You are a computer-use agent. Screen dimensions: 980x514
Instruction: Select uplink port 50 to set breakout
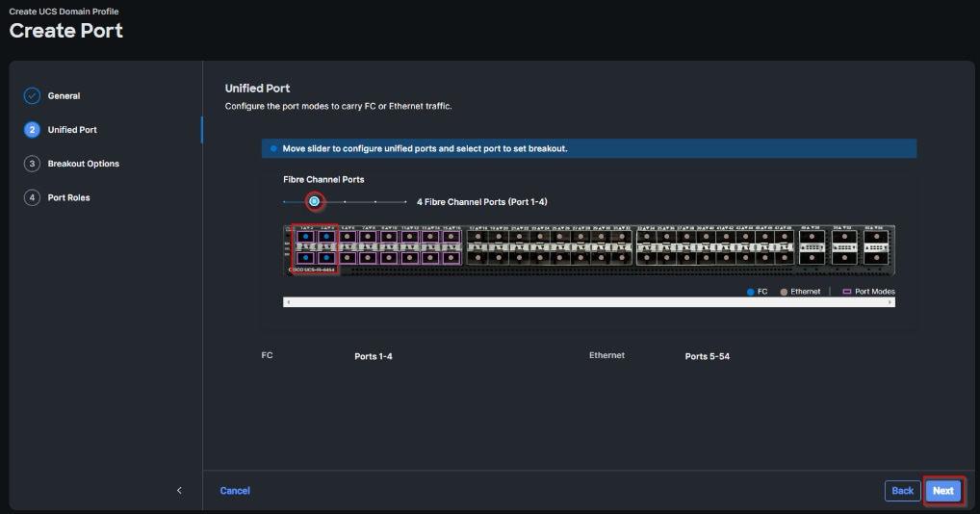(x=812, y=257)
